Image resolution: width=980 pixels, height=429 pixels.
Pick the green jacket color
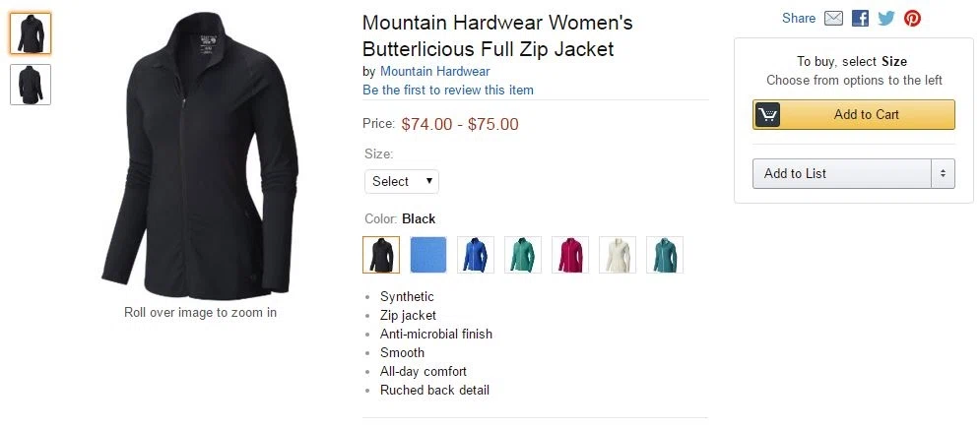(522, 255)
